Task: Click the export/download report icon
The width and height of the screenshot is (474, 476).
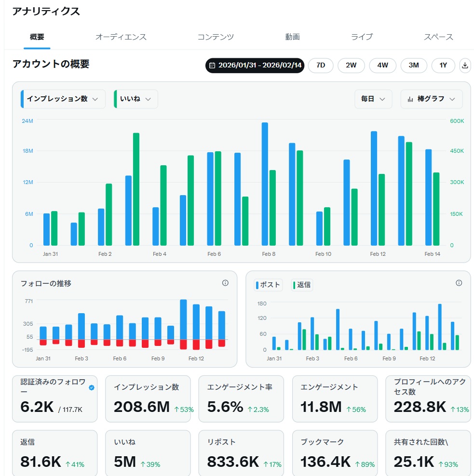Action: [465, 66]
